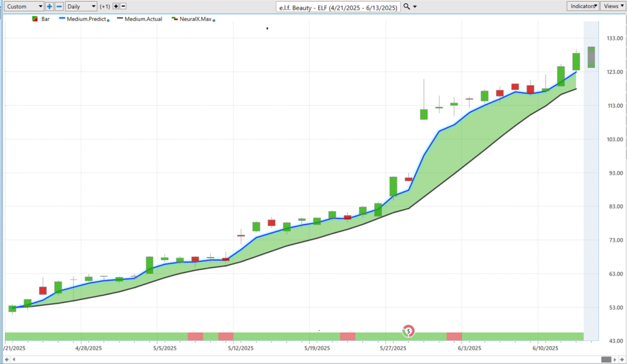
Task: Open the Custom date range dropdown
Action: point(24,6)
